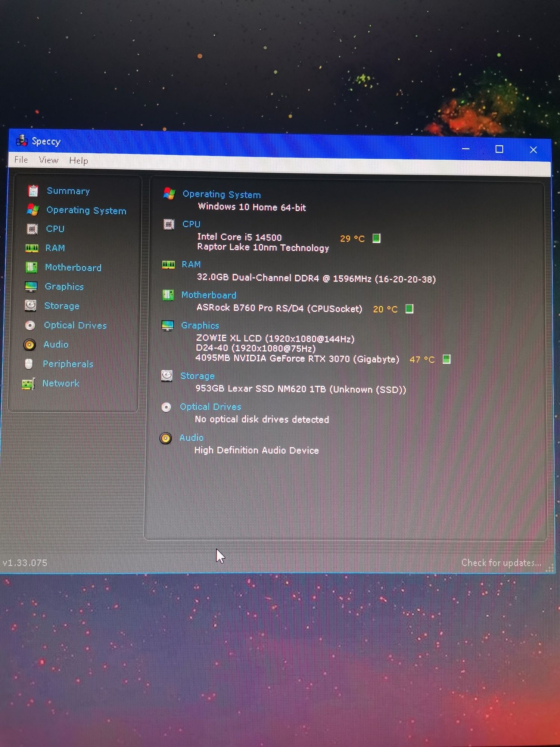Click Check for updates link

point(501,563)
